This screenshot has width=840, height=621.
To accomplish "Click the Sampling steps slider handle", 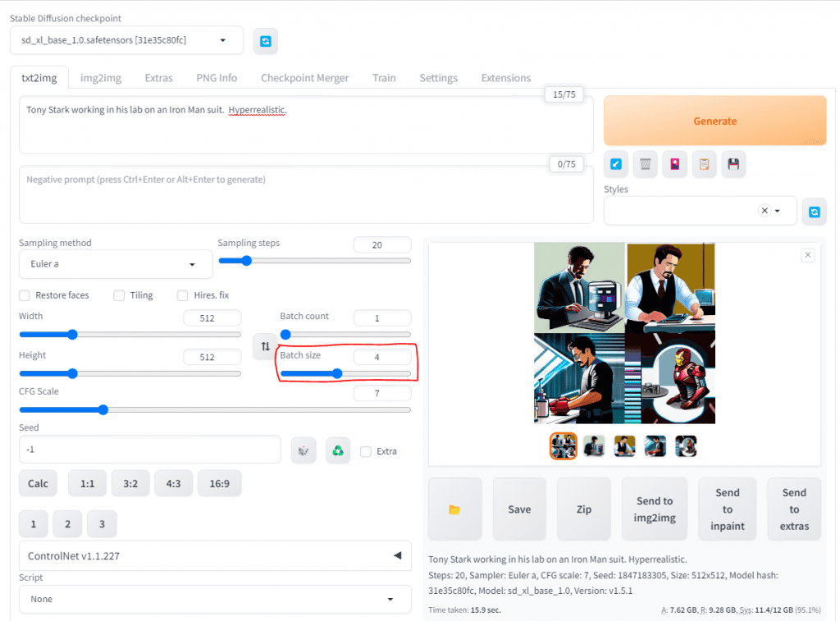I will point(246,261).
